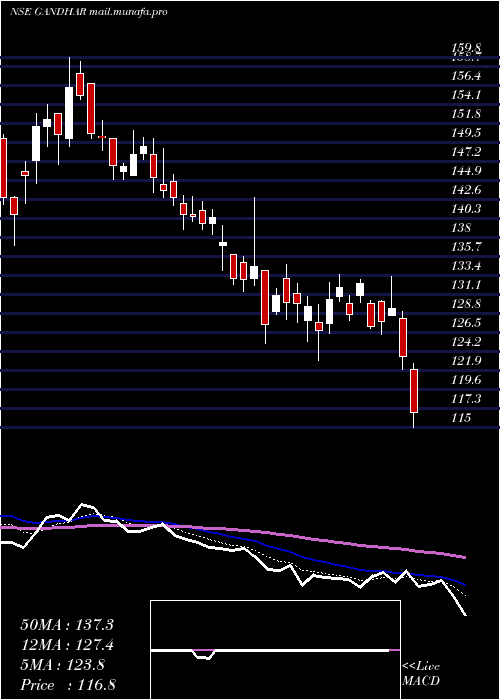Click the 5MA : 123.8 readout
Screen dimensions: 500x700
point(62,665)
